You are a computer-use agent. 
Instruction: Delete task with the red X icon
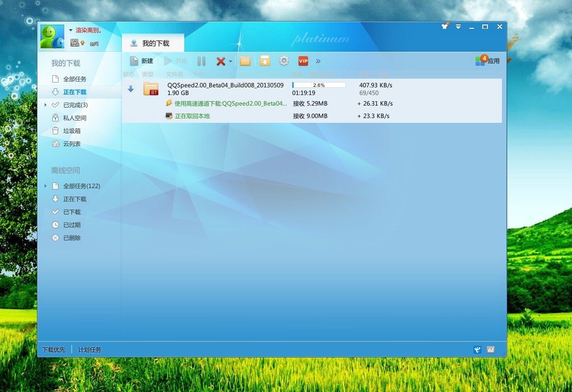click(x=221, y=61)
